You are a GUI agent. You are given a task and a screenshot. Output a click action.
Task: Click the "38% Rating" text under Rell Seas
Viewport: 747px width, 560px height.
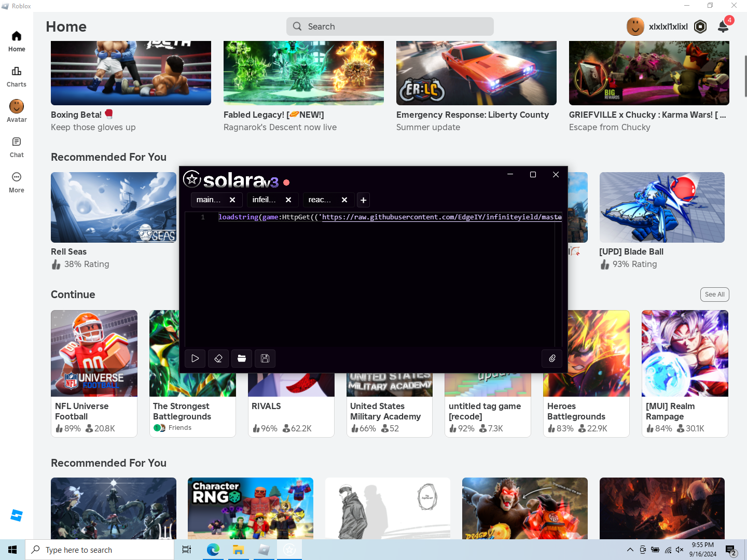click(87, 264)
